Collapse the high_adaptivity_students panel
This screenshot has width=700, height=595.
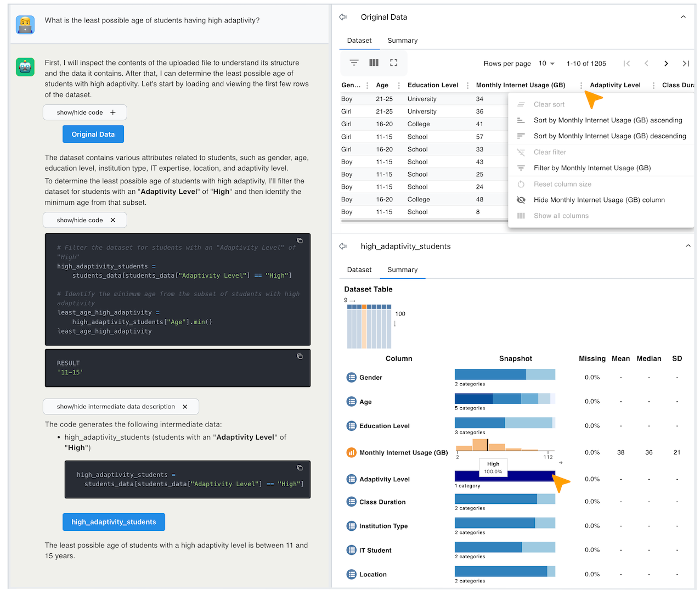click(x=687, y=246)
